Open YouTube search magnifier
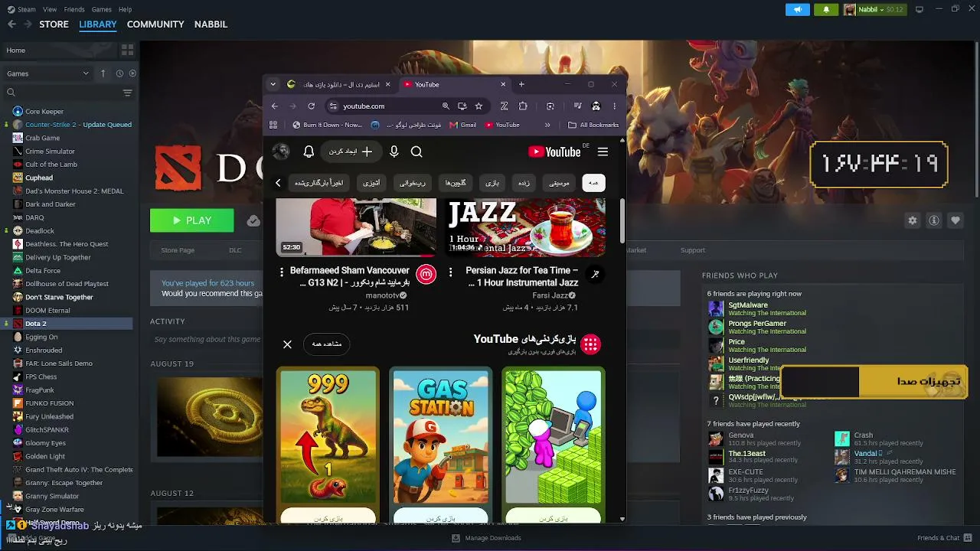Image resolution: width=980 pixels, height=551 pixels. pyautogui.click(x=416, y=152)
